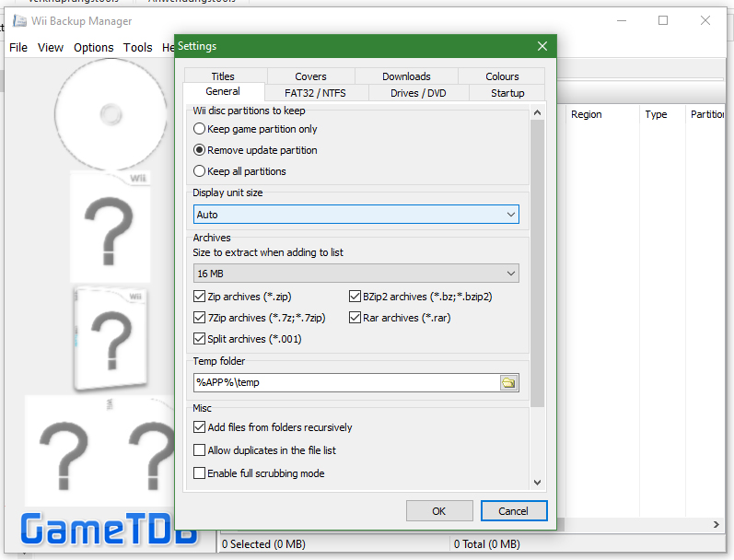This screenshot has width=734, height=560.
Task: Open the Options menu
Action: (x=94, y=48)
